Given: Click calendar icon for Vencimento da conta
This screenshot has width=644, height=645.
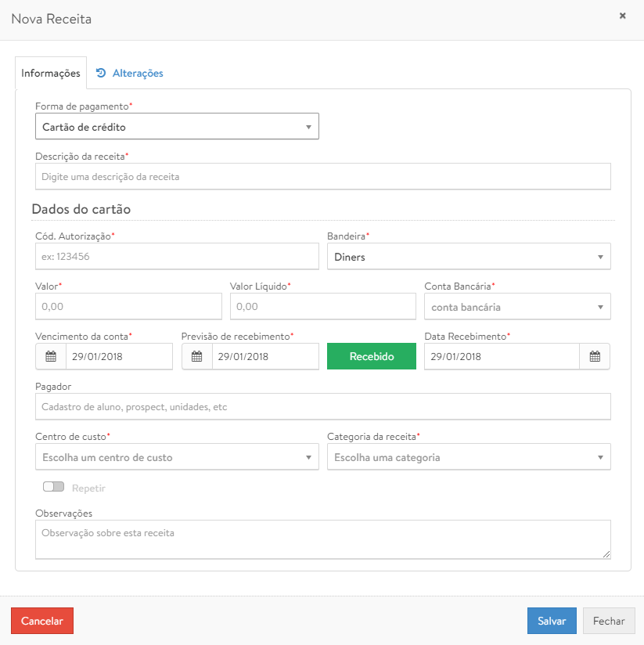Looking at the screenshot, I should pos(51,356).
